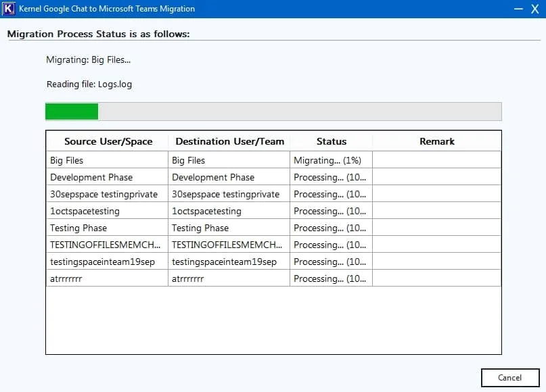Select Development Phase source cell
The width and height of the screenshot is (546, 392).
[x=108, y=177]
